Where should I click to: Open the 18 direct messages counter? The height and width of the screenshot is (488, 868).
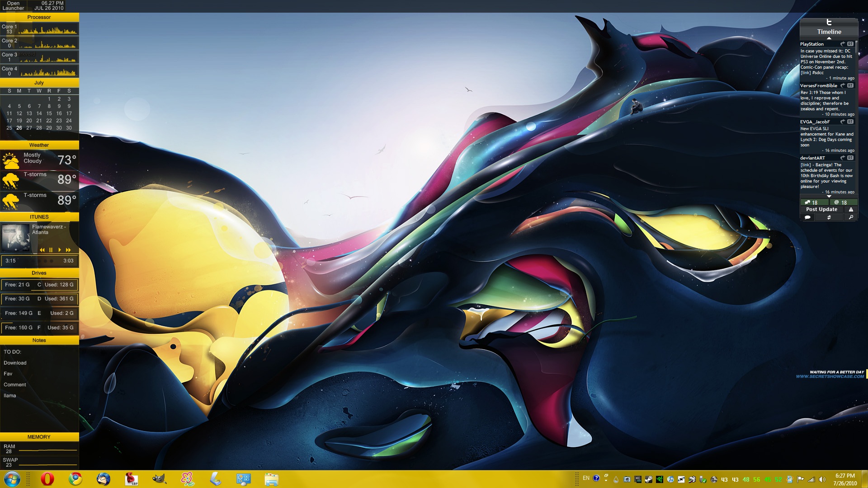pyautogui.click(x=814, y=202)
